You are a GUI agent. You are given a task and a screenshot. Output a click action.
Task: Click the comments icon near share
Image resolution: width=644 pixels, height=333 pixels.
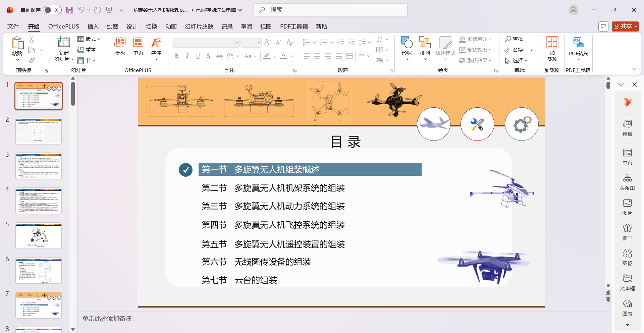[603, 26]
